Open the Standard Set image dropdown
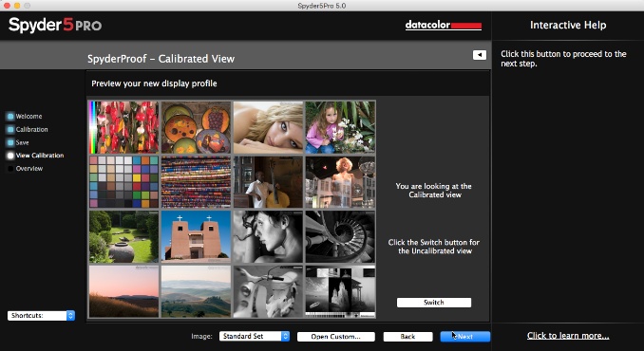 coord(255,336)
